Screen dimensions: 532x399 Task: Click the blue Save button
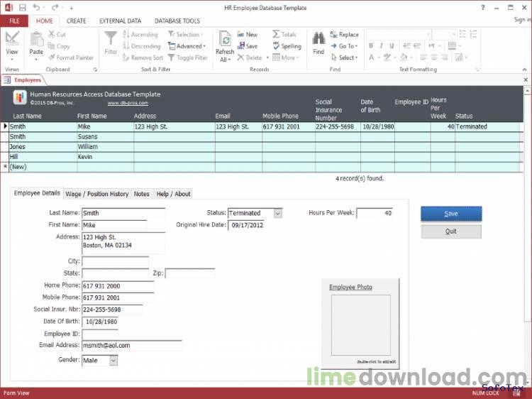451,214
